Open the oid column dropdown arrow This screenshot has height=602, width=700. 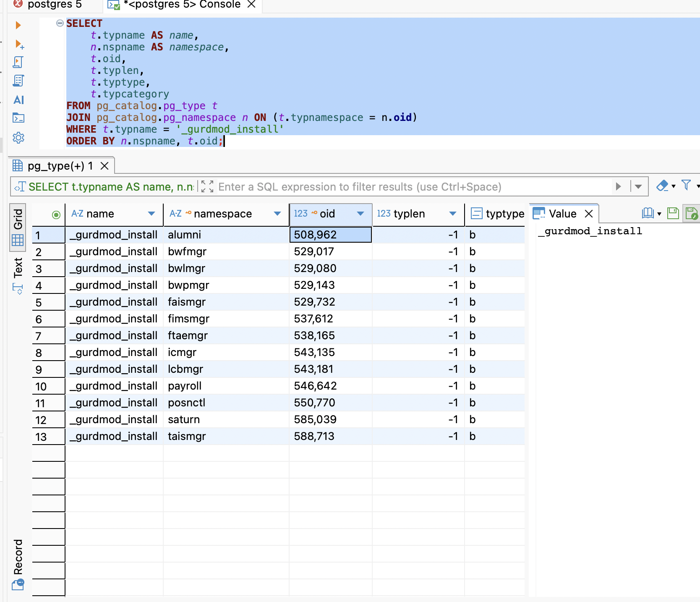[x=360, y=214]
